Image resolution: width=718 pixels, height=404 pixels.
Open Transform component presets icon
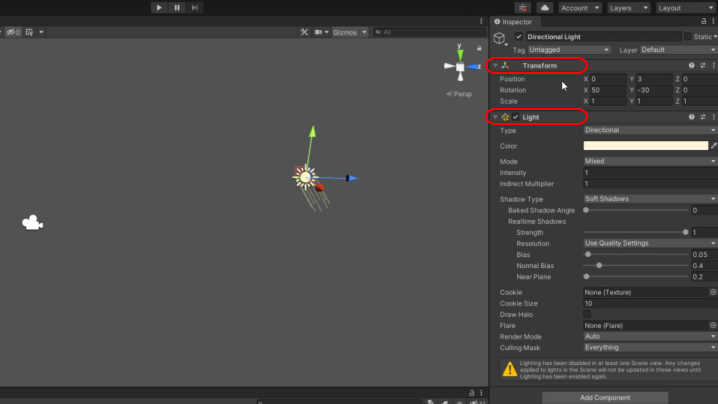(703, 66)
